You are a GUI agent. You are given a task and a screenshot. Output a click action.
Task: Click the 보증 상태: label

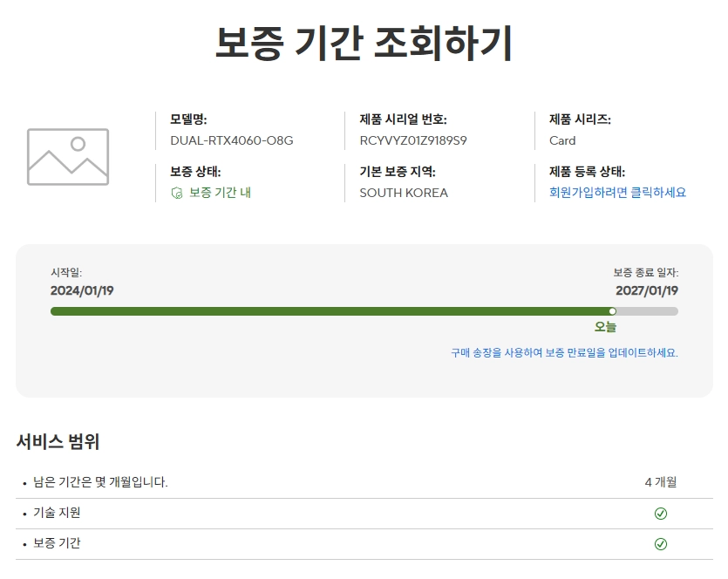[195, 172]
